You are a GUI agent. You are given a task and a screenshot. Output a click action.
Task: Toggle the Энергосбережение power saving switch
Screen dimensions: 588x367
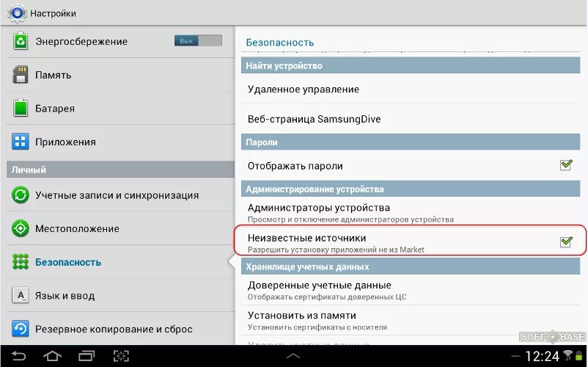198,40
